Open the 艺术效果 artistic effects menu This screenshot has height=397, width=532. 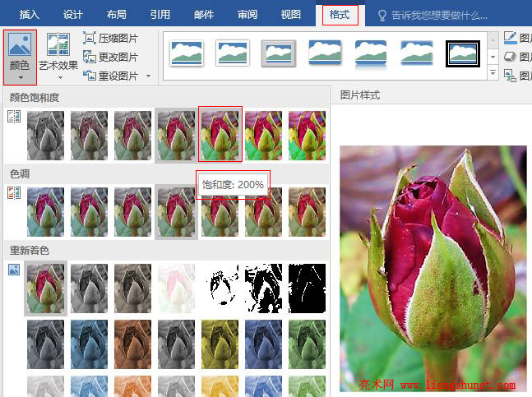58,57
